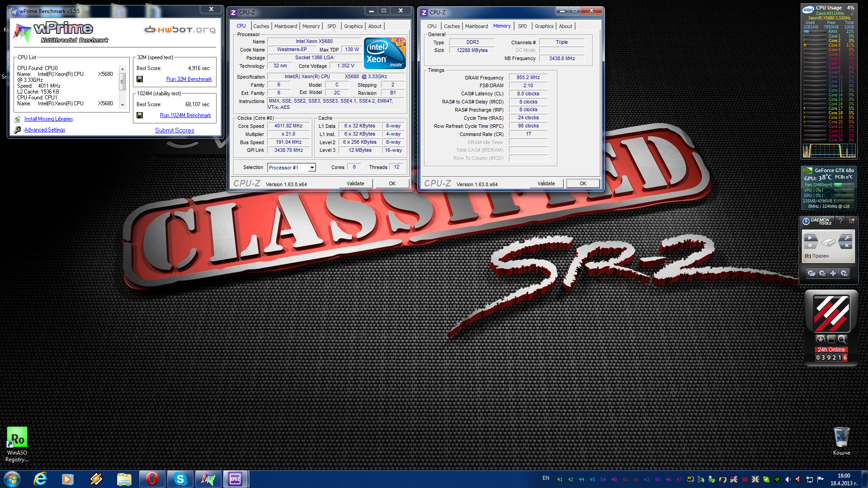Click the Core Speed value 4011.82 MHz
This screenshot has height=488, width=868.
coord(288,126)
